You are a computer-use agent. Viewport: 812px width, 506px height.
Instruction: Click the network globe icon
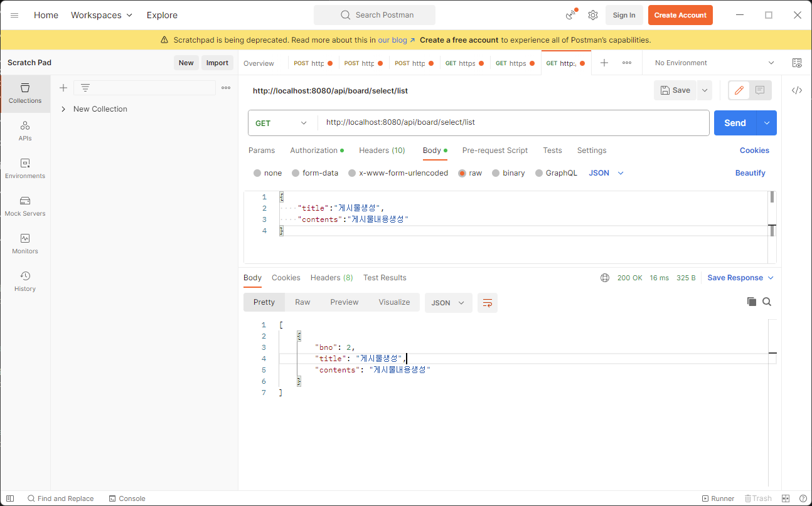point(605,278)
